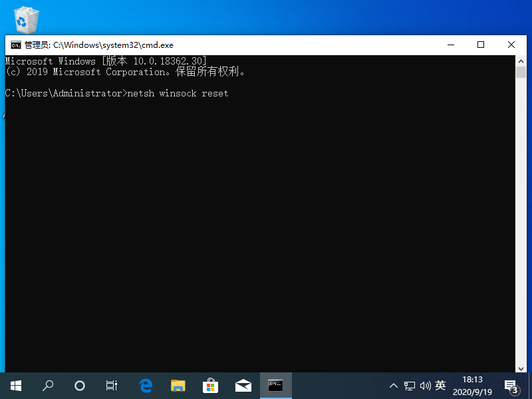The image size is (532, 399).
Task: Open taskbar Search magnifier
Action: point(48,385)
